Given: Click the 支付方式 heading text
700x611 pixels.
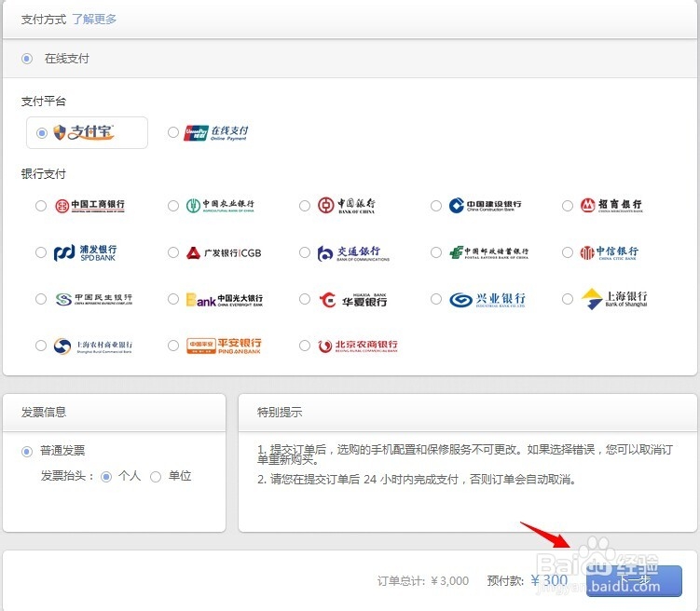Looking at the screenshot, I should point(43,20).
